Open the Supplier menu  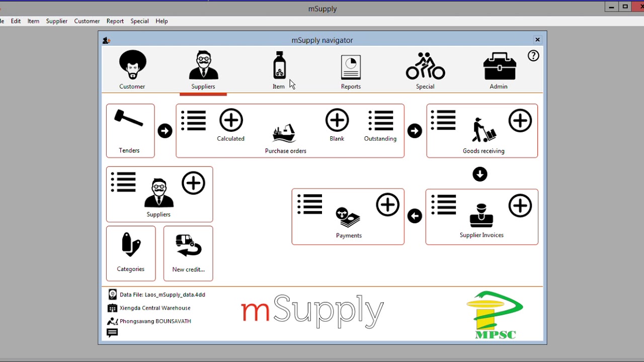click(x=57, y=21)
